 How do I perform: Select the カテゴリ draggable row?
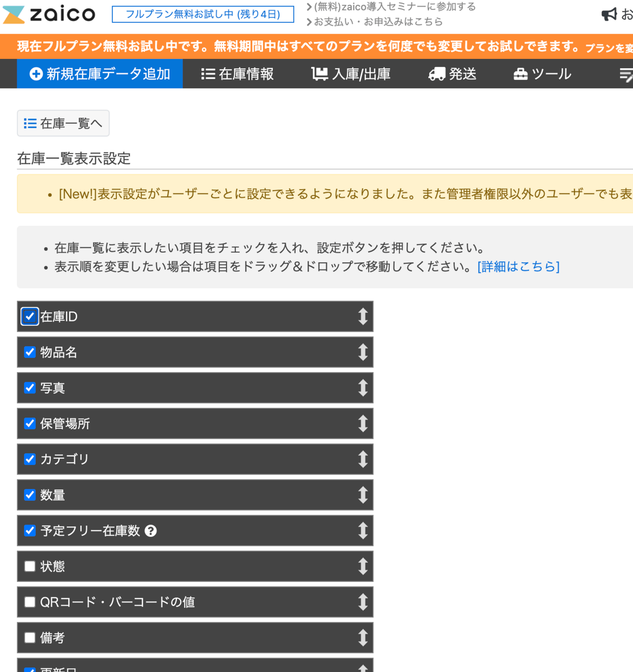[x=195, y=459]
